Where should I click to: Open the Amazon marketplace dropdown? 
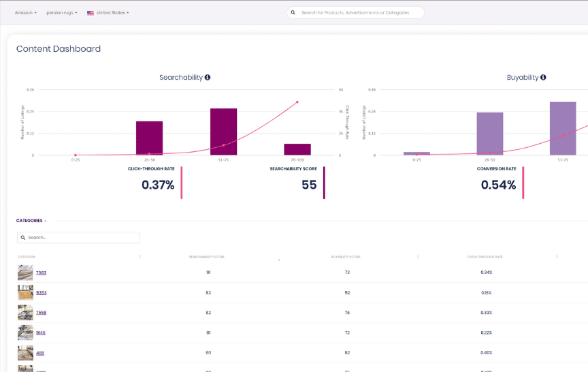25,13
